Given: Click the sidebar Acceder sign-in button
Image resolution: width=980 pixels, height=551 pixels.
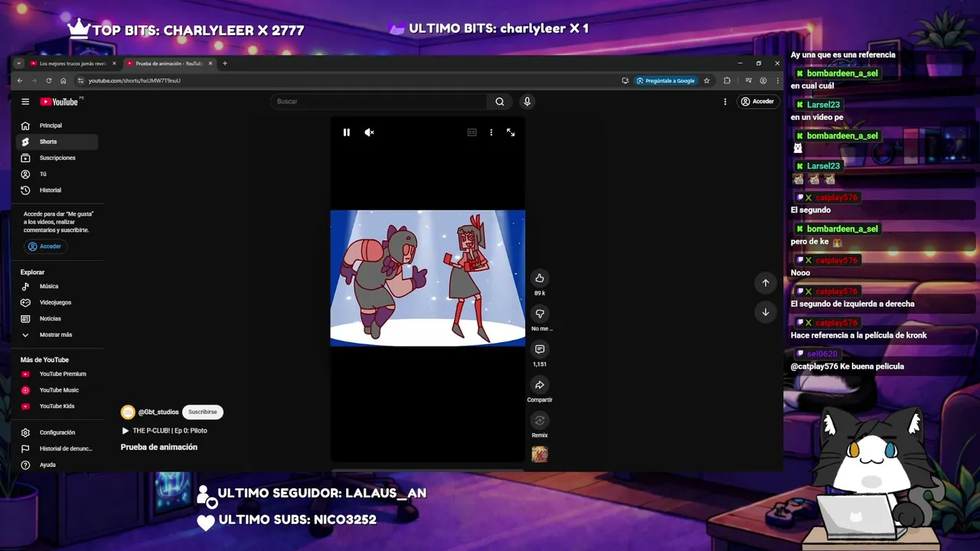Looking at the screenshot, I should pyautogui.click(x=44, y=246).
